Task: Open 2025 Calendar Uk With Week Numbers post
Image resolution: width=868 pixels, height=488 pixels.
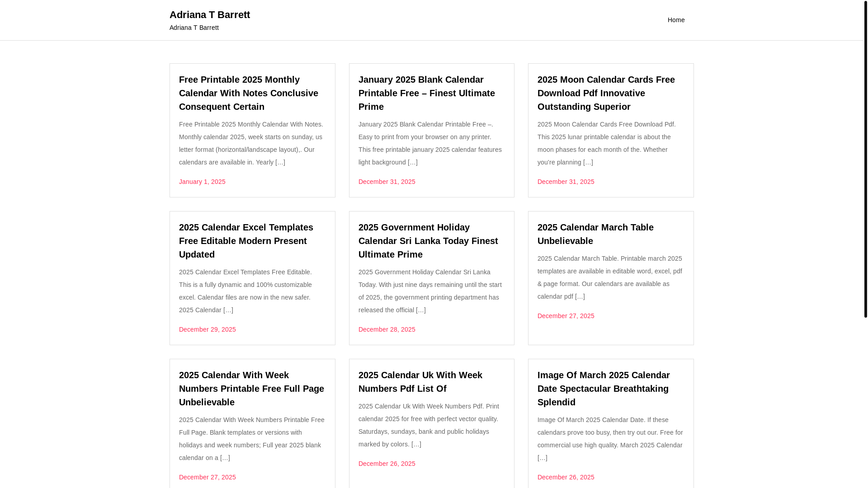Action: 420,382
